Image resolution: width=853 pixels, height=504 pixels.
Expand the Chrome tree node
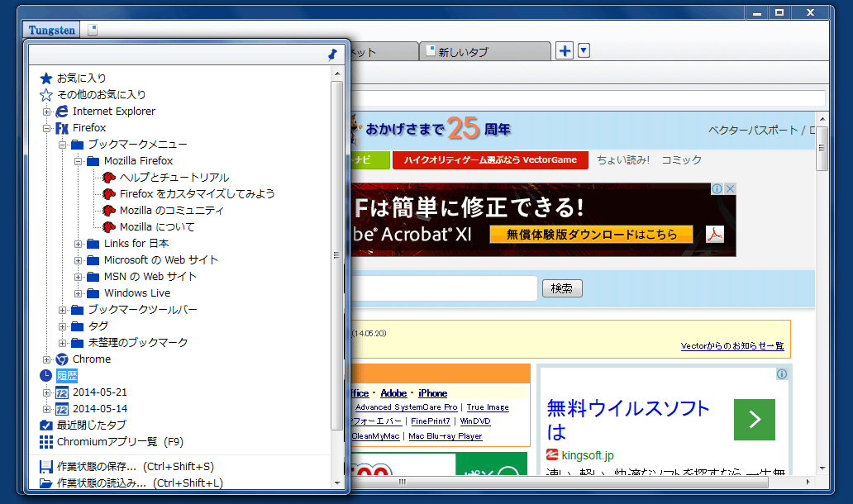pos(47,359)
